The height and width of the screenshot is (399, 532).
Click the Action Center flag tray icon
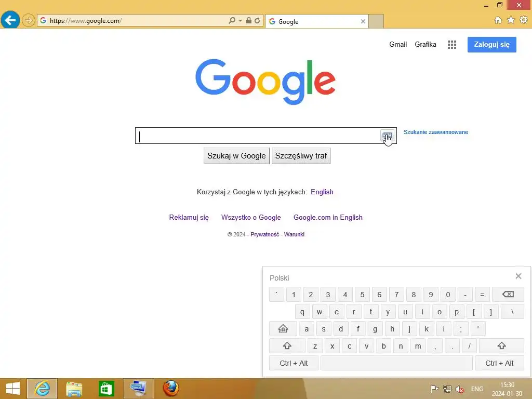(434, 389)
